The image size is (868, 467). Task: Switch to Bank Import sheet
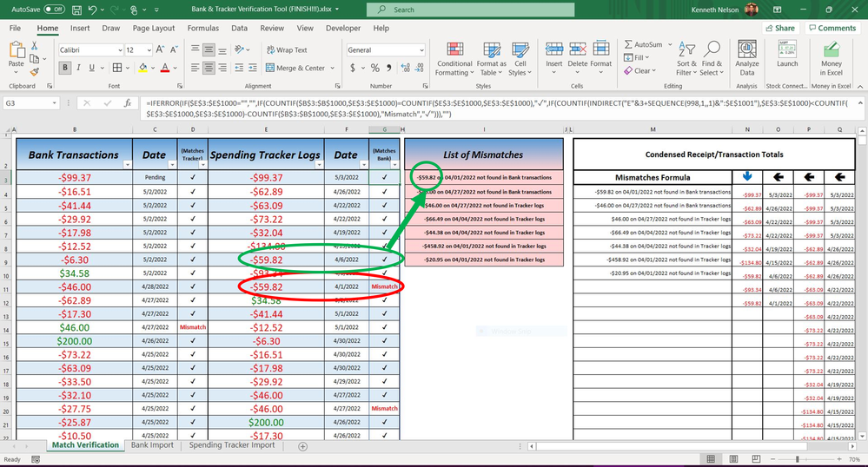point(152,445)
